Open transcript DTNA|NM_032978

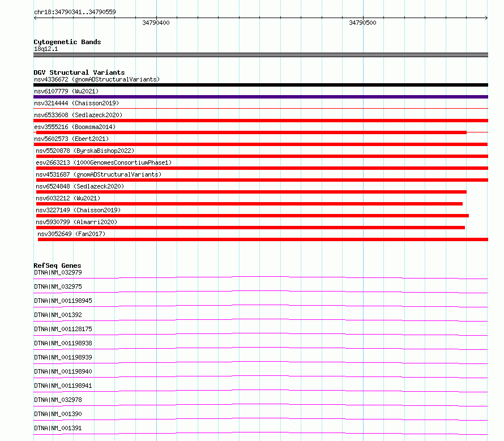tap(58, 400)
